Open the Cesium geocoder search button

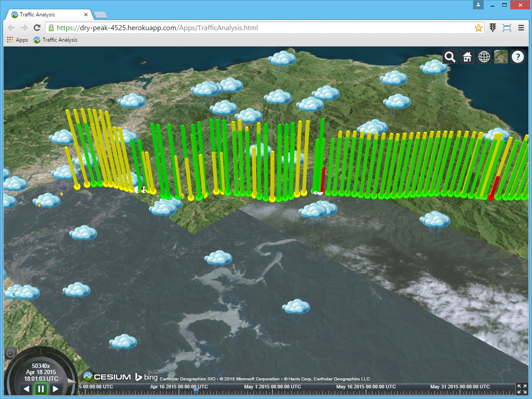450,57
